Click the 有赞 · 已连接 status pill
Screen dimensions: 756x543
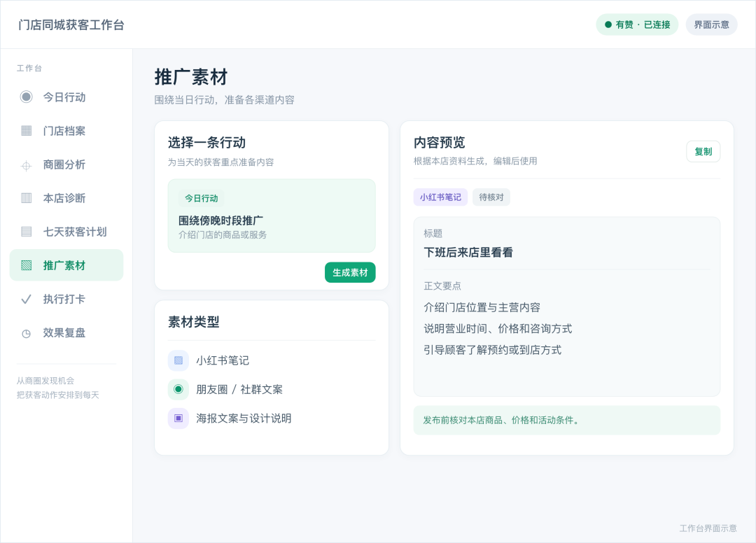pyautogui.click(x=637, y=24)
